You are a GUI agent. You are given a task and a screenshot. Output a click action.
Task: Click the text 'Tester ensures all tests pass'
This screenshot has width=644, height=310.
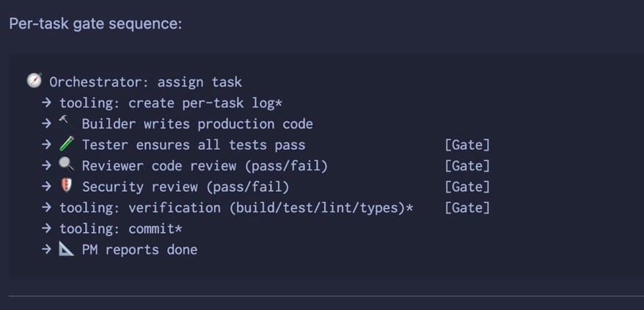coord(193,145)
